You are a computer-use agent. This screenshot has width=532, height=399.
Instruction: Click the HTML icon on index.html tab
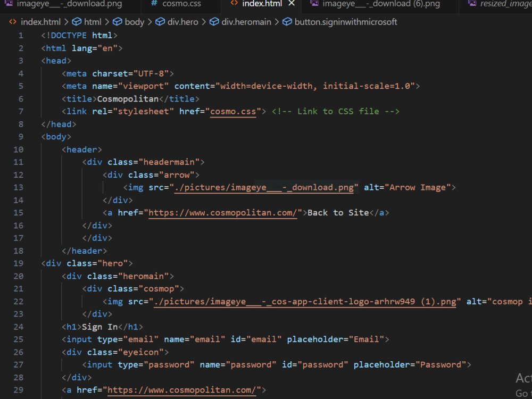click(x=234, y=3)
